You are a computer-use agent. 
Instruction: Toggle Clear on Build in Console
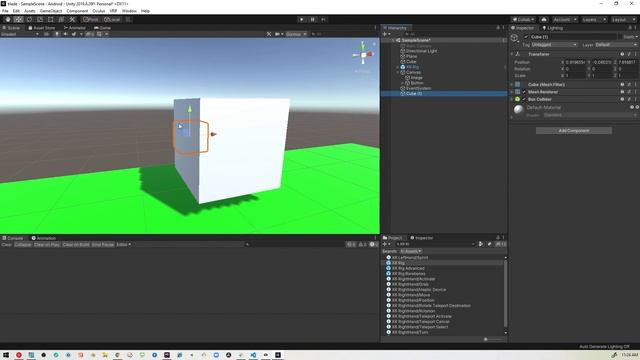pos(76,244)
